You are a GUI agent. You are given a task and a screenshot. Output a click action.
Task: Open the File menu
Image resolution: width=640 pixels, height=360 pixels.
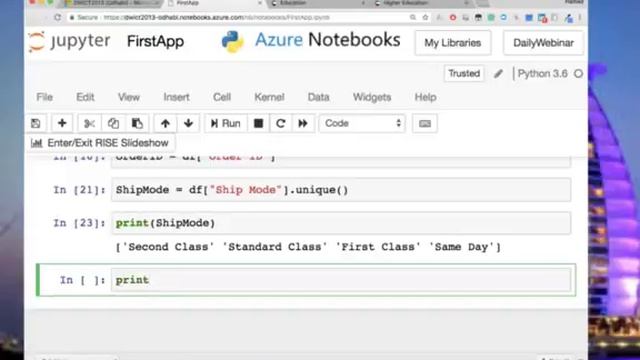click(44, 97)
